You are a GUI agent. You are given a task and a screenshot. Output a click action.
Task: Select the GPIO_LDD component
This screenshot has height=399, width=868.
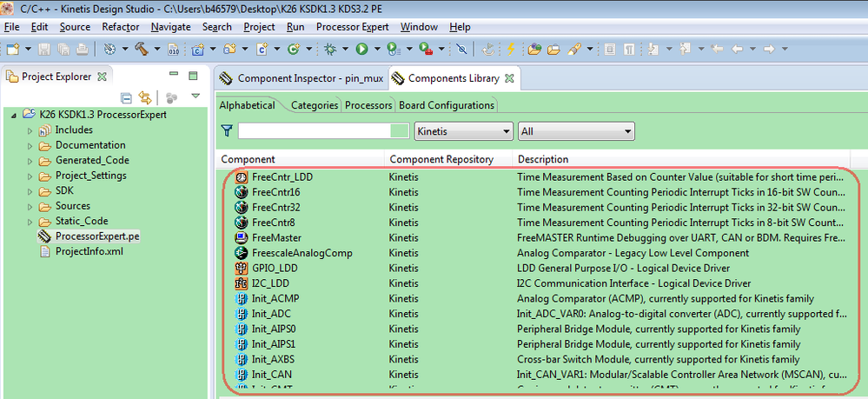click(274, 269)
